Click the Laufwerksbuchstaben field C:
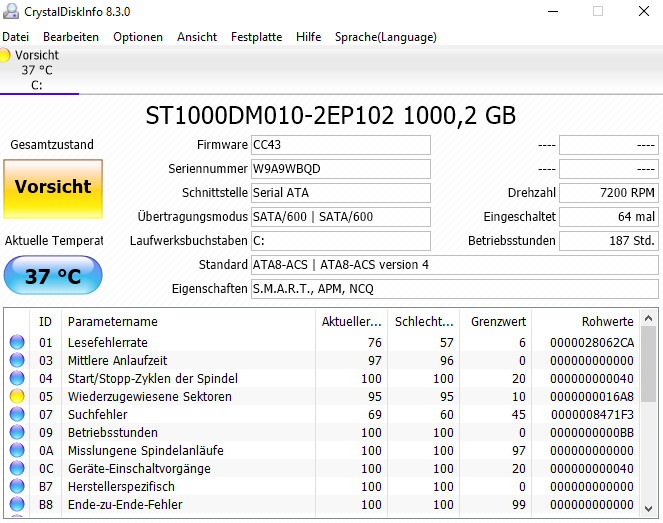663x523 pixels. pos(341,241)
